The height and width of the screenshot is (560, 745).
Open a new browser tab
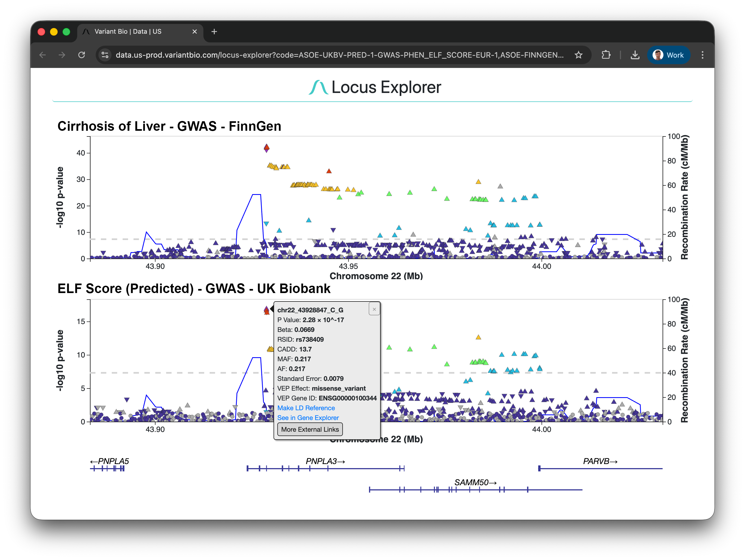click(x=214, y=31)
